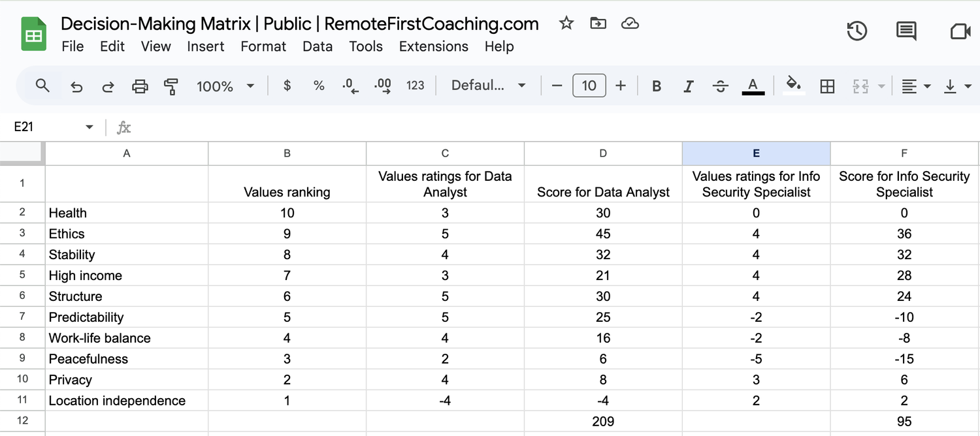
Task: Click the Decrease decimal places icon
Action: (350, 86)
